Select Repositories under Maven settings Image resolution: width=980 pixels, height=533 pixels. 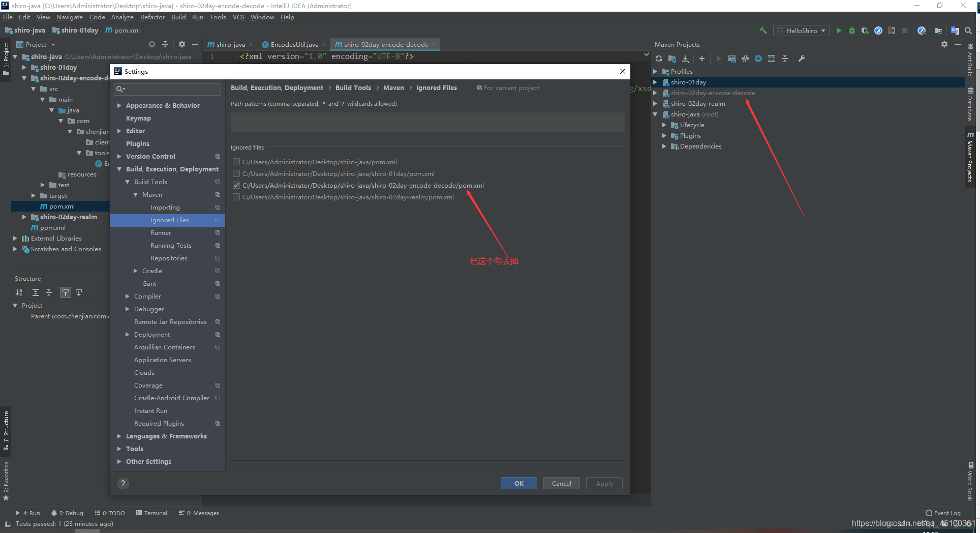(169, 258)
